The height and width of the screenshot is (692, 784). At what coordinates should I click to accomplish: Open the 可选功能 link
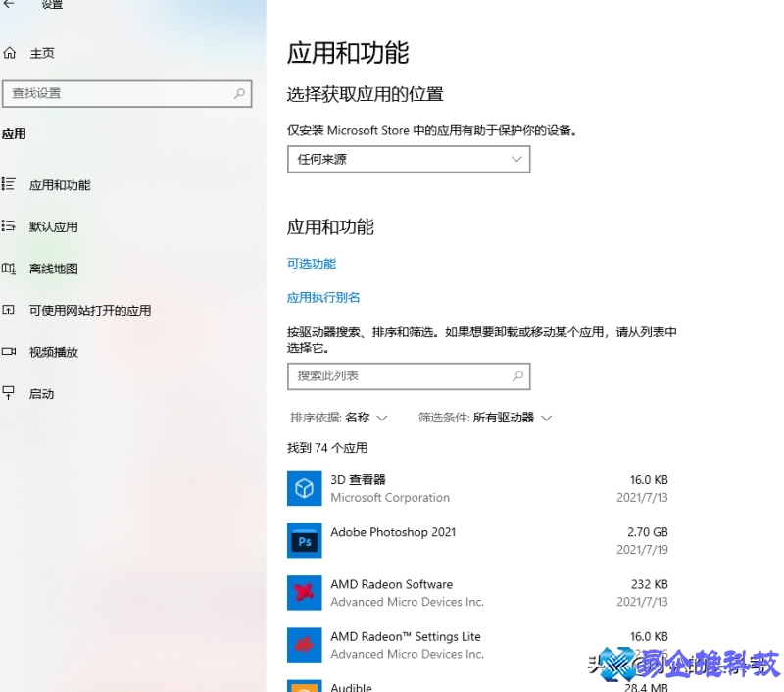312,264
